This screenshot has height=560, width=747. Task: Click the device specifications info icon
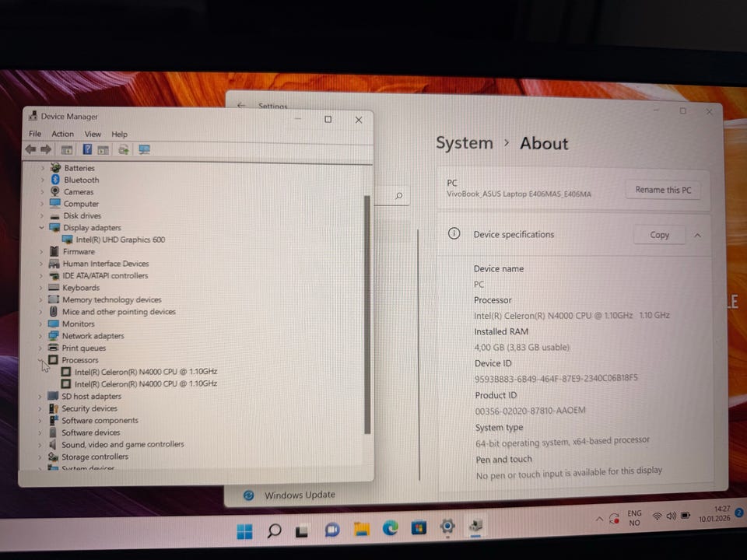tap(454, 234)
